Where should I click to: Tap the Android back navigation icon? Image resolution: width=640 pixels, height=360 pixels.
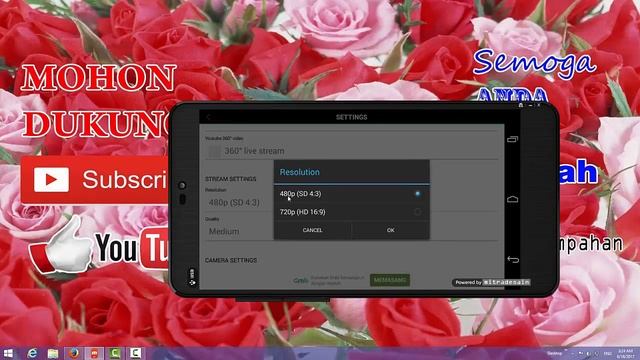coord(513,260)
